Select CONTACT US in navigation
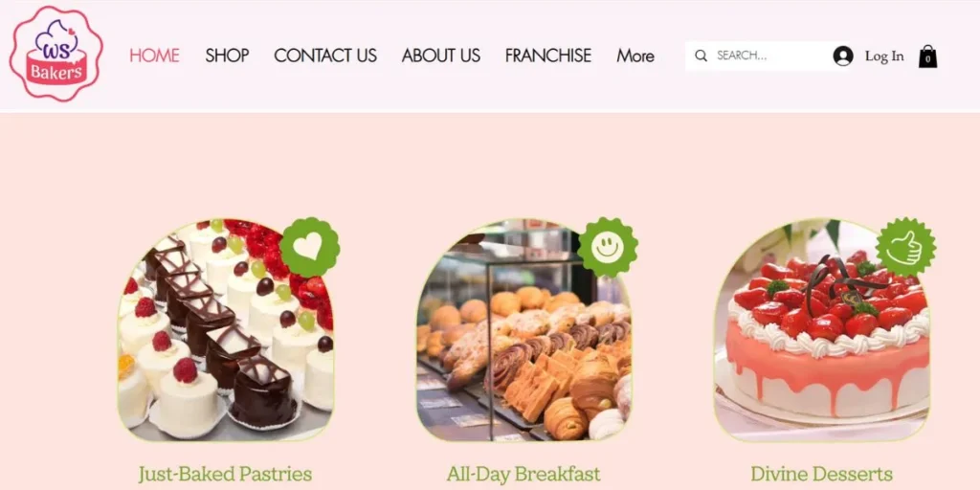This screenshot has height=490, width=980. 325,56
